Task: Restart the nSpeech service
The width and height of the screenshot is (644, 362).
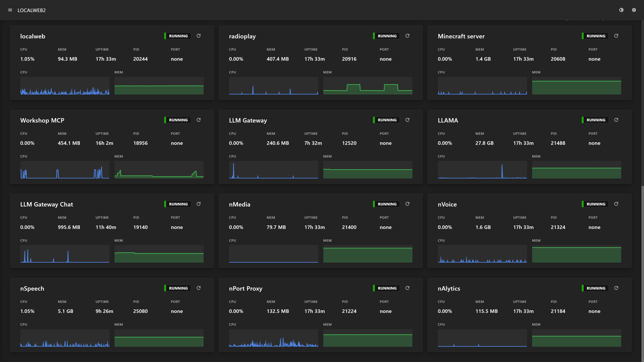Action: click(x=199, y=288)
